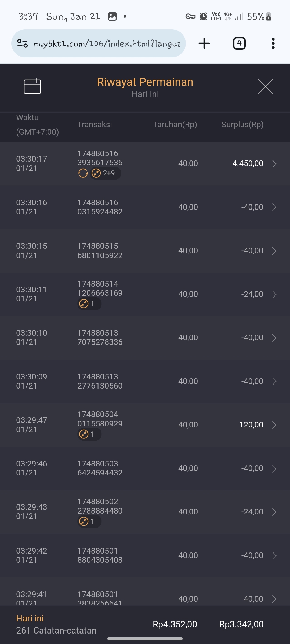
Task: Open the 03:29:46 transaction entry
Action: tap(145, 468)
